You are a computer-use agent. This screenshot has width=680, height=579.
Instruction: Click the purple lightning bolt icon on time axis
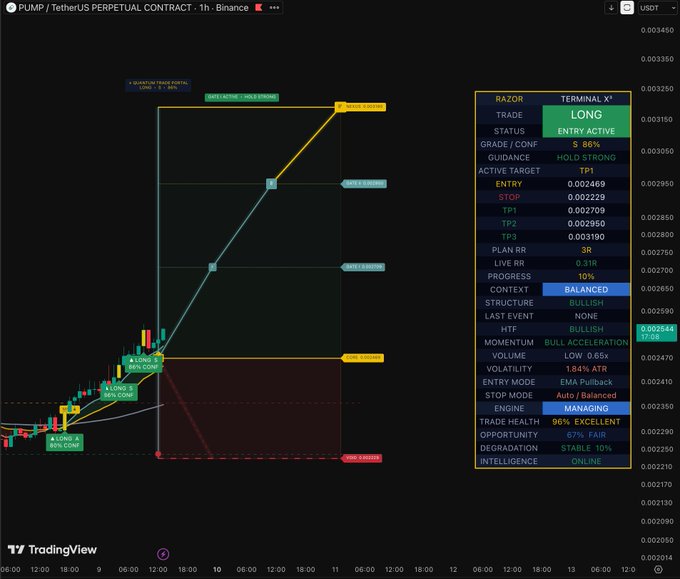163,554
